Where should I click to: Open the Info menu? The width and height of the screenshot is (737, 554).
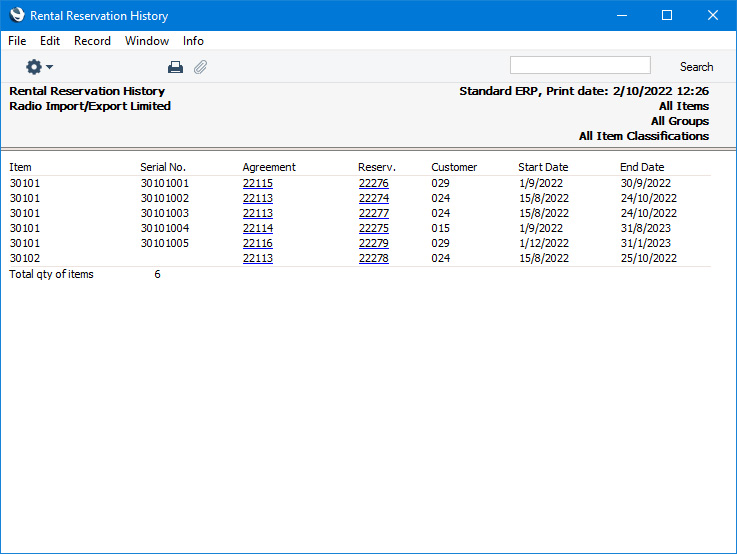click(x=193, y=41)
